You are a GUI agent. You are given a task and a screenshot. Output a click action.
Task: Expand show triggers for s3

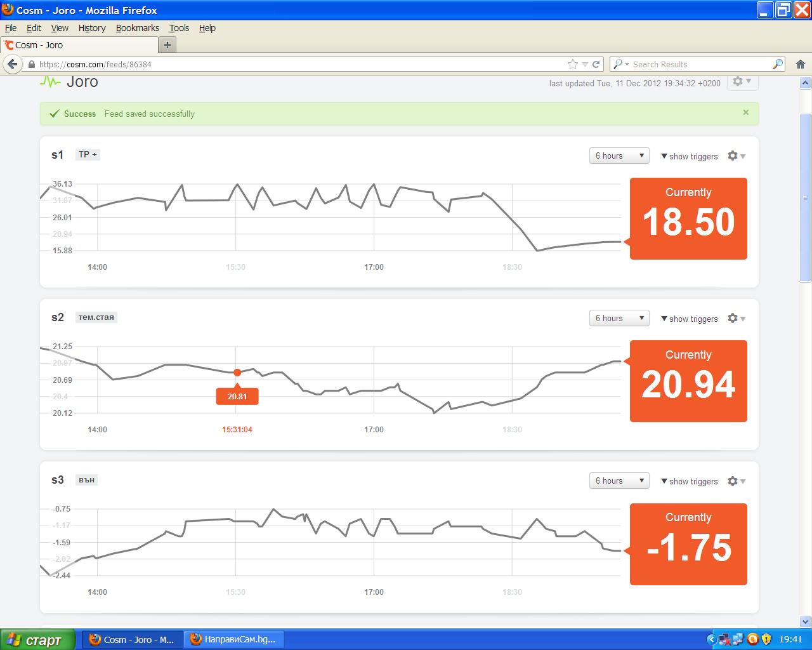click(x=690, y=481)
